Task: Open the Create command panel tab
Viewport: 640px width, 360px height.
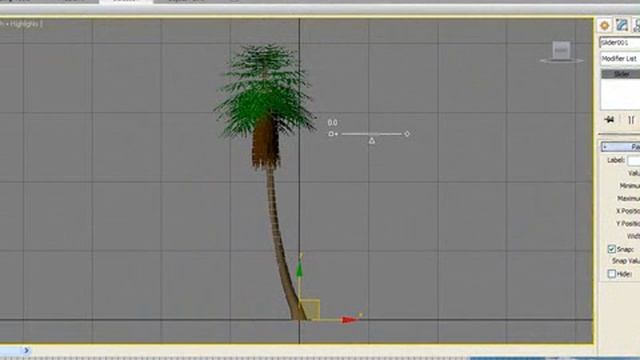Action: coord(605,25)
